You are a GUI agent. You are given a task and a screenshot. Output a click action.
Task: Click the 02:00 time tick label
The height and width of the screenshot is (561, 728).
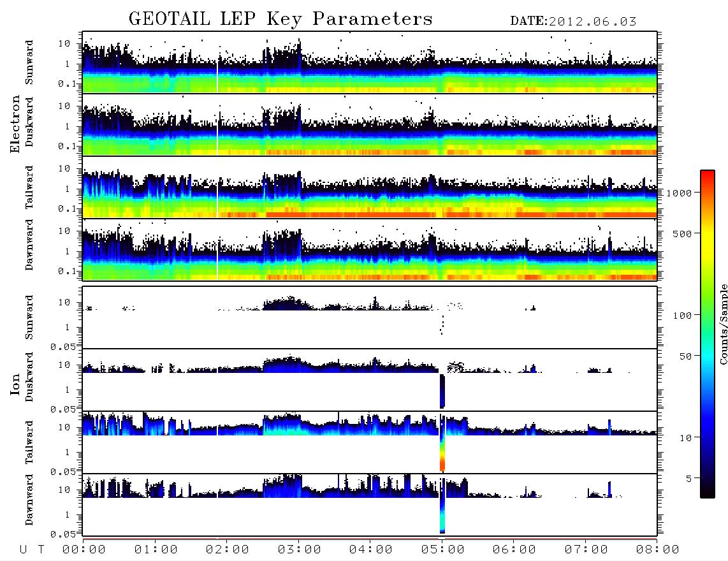[227, 550]
